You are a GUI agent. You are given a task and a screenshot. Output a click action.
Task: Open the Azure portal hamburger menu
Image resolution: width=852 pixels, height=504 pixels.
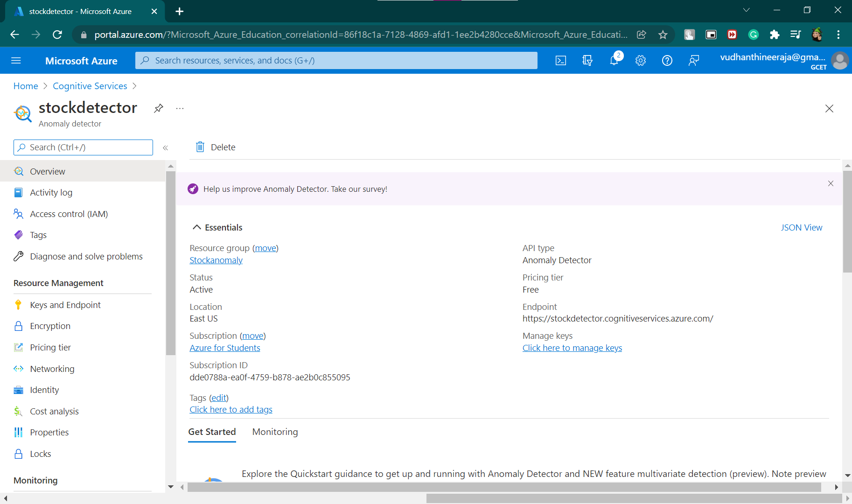16,60
